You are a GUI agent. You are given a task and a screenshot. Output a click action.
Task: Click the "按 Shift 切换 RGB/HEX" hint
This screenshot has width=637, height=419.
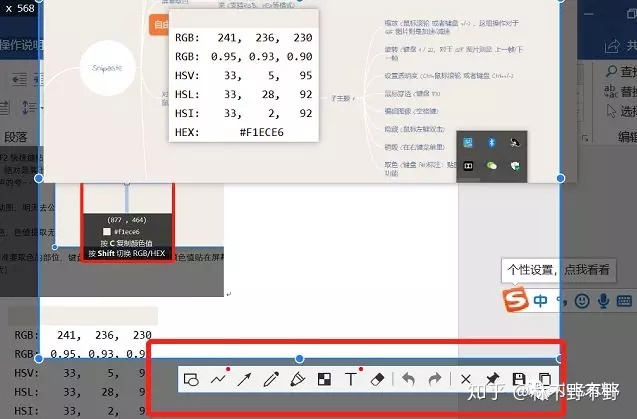(127, 253)
